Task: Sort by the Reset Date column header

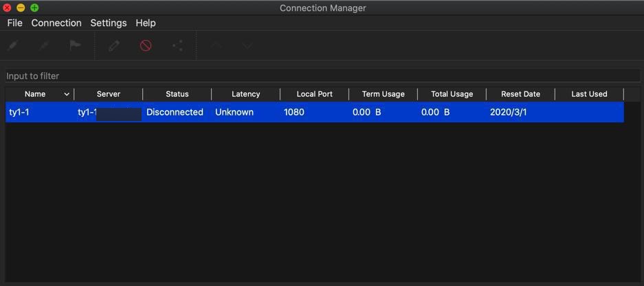Action: 520,94
